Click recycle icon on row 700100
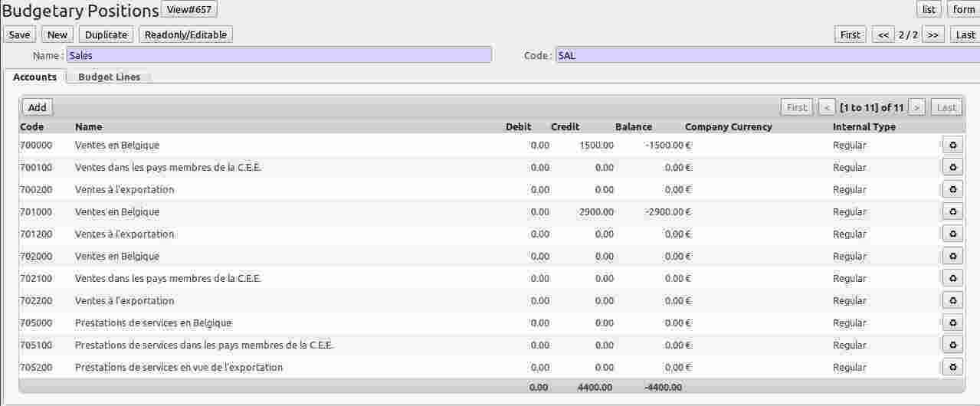Image resolution: width=980 pixels, height=406 pixels. coord(952,168)
